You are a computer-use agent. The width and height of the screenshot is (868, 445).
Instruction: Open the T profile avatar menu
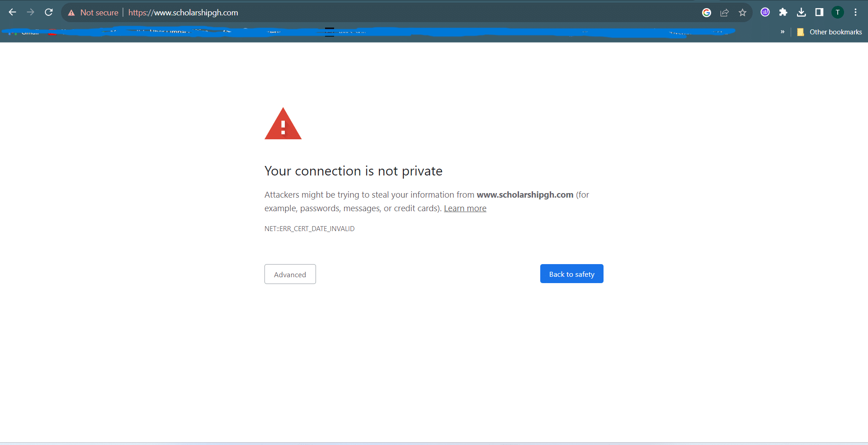click(x=837, y=12)
